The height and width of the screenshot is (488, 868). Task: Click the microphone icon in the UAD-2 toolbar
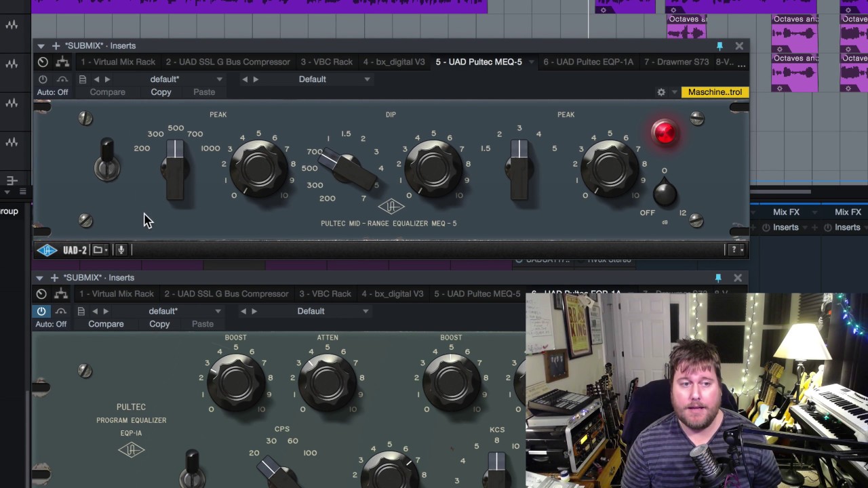pos(121,250)
